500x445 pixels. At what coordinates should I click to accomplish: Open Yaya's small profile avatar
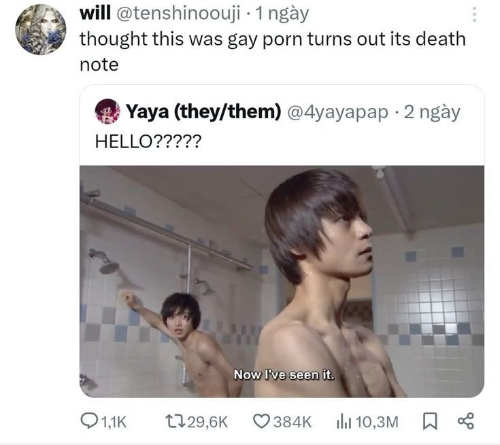107,111
